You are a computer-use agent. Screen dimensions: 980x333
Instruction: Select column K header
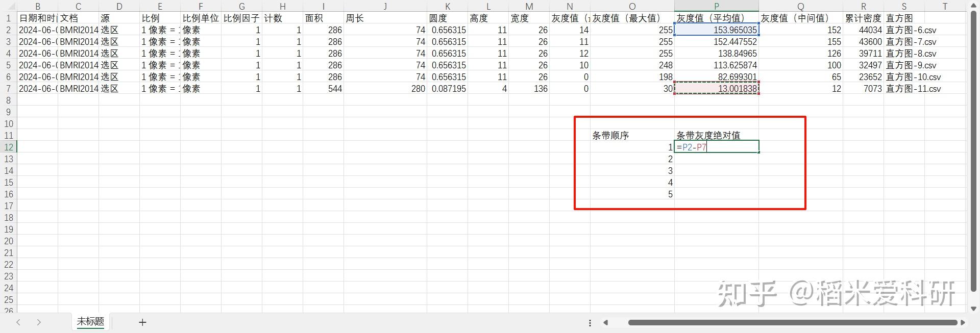click(x=447, y=6)
